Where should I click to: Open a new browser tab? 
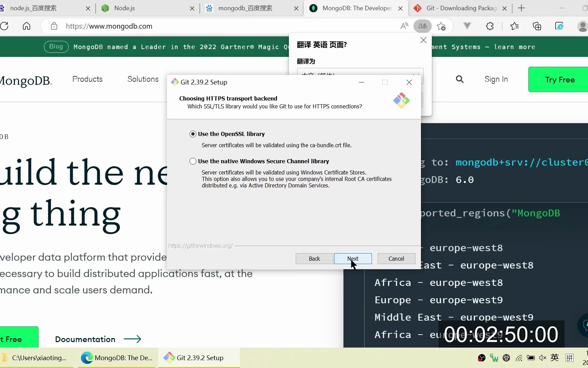coord(521,9)
